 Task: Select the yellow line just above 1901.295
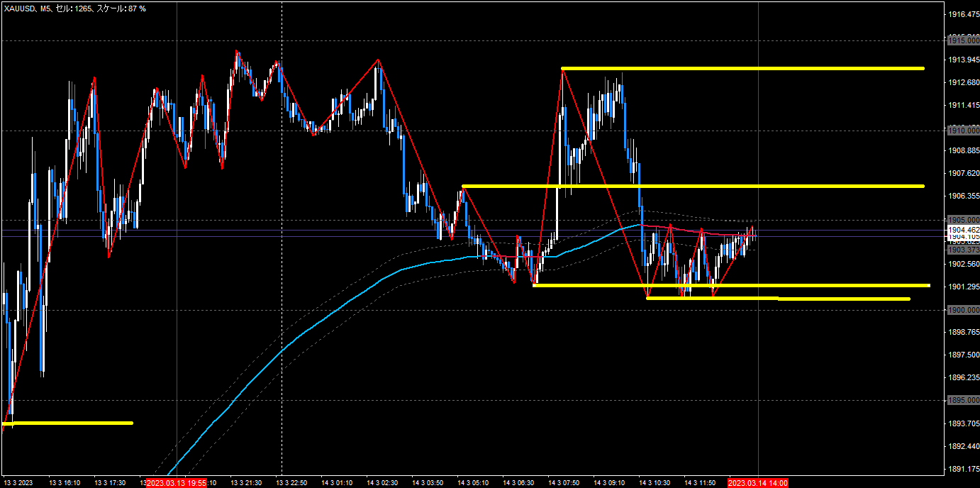point(731,285)
